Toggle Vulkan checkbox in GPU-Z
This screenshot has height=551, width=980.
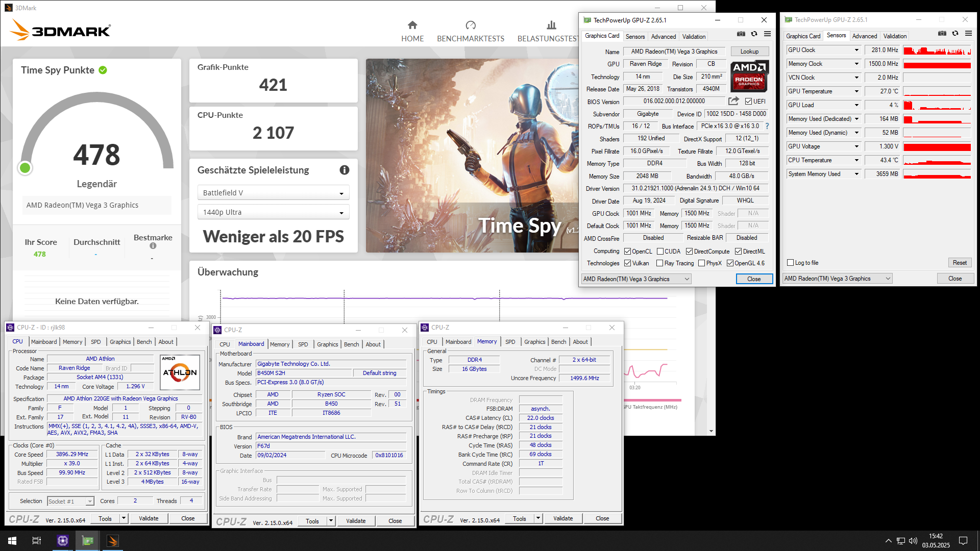pos(628,263)
